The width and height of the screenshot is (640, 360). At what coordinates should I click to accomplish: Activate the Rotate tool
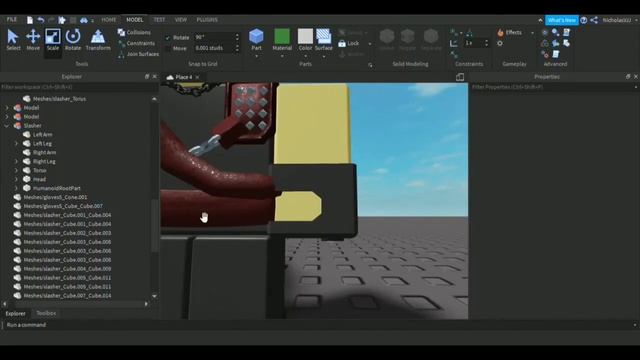point(73,40)
